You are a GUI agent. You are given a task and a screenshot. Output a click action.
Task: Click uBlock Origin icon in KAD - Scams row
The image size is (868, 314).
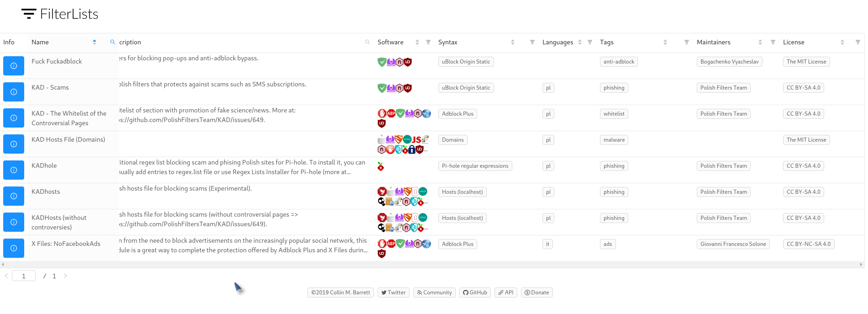(x=408, y=88)
